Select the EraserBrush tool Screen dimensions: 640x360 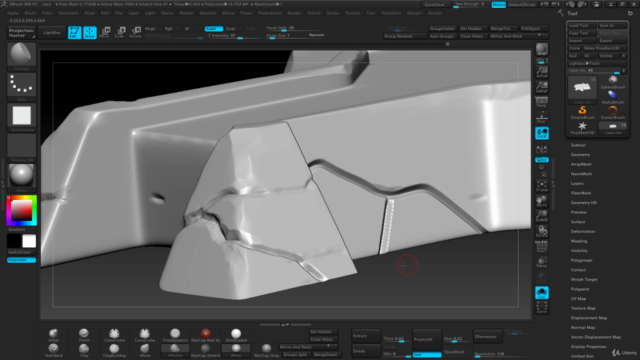coord(613,112)
